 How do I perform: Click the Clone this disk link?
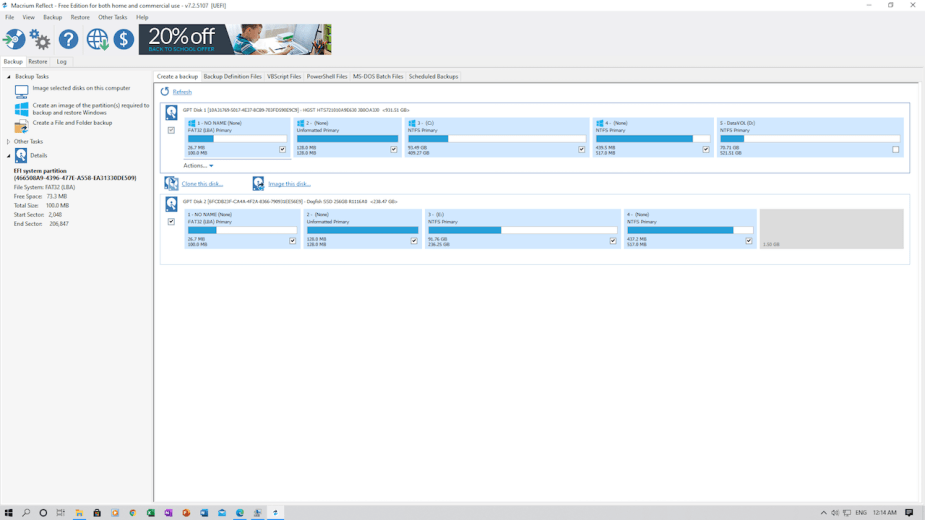(x=202, y=184)
